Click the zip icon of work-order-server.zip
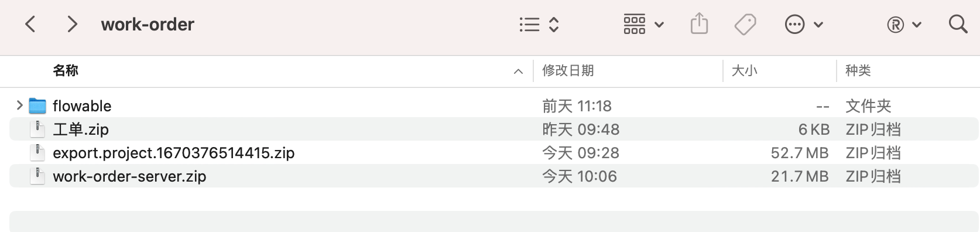 pyautogui.click(x=37, y=176)
